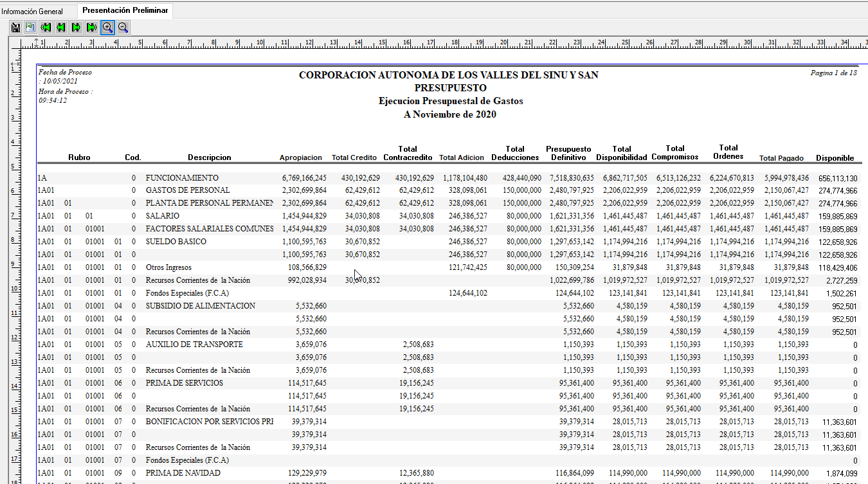
Task: Click the report title CORPORACION AUTONOMA heading
Action: 448,75
